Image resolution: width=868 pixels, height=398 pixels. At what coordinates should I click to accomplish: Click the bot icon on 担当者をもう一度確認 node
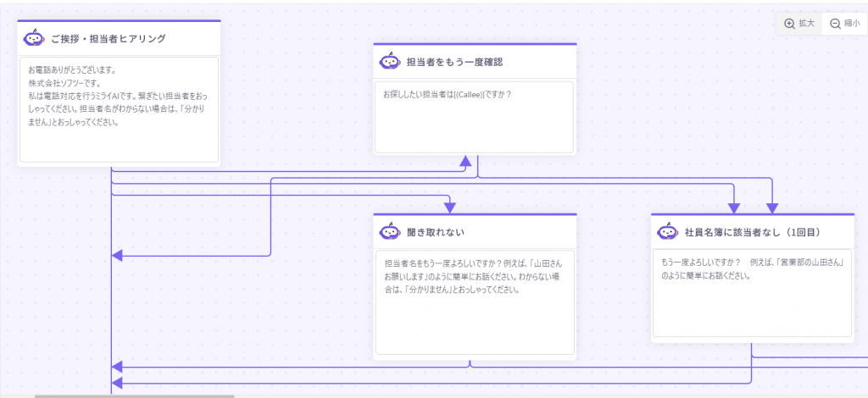pyautogui.click(x=390, y=61)
